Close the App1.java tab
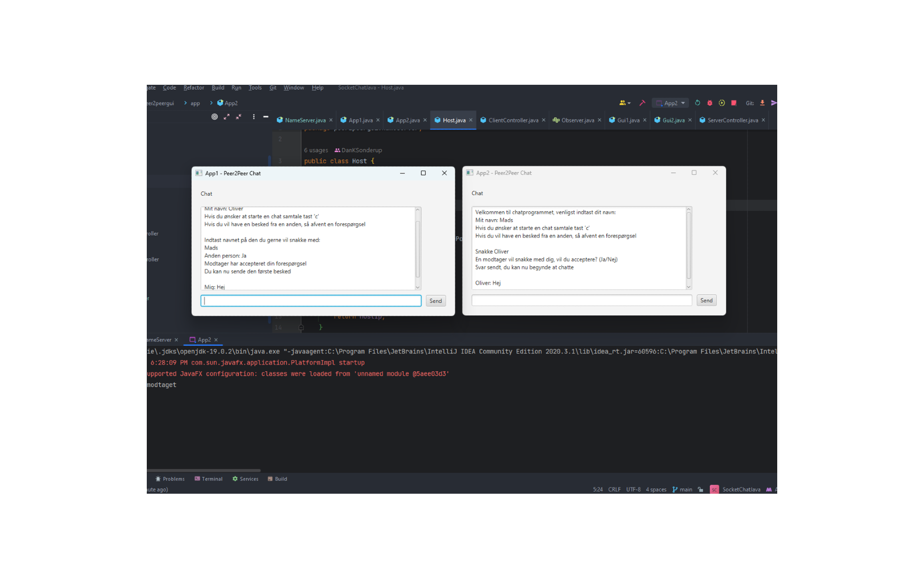Screen dimensions: 924x578 [378, 120]
